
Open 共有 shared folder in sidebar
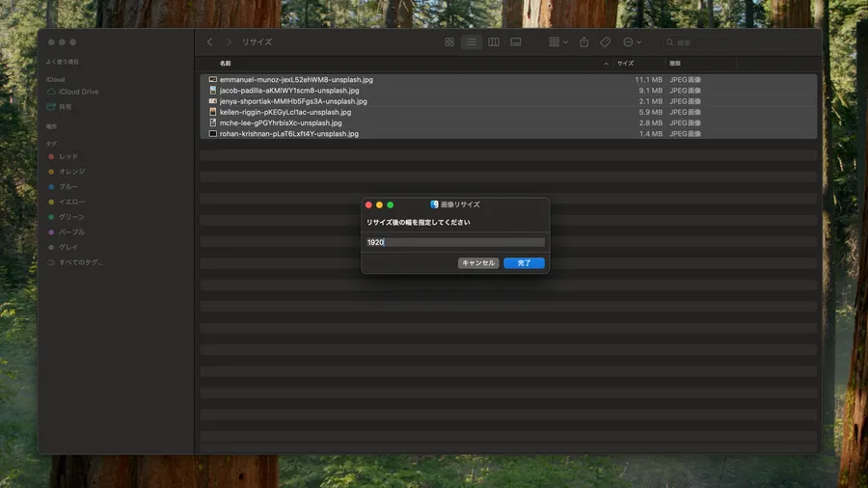(66, 107)
